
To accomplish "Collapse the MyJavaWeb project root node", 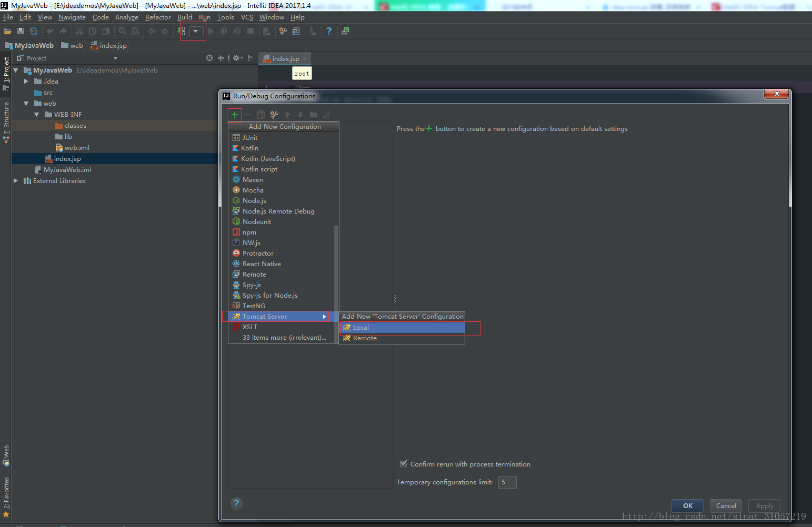I will pyautogui.click(x=16, y=70).
